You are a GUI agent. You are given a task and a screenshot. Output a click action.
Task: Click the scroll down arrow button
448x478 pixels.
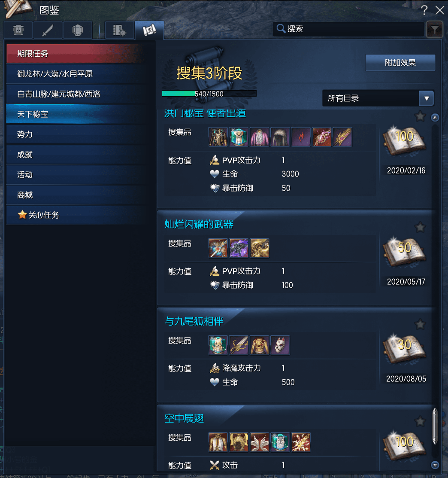pyautogui.click(x=435, y=465)
